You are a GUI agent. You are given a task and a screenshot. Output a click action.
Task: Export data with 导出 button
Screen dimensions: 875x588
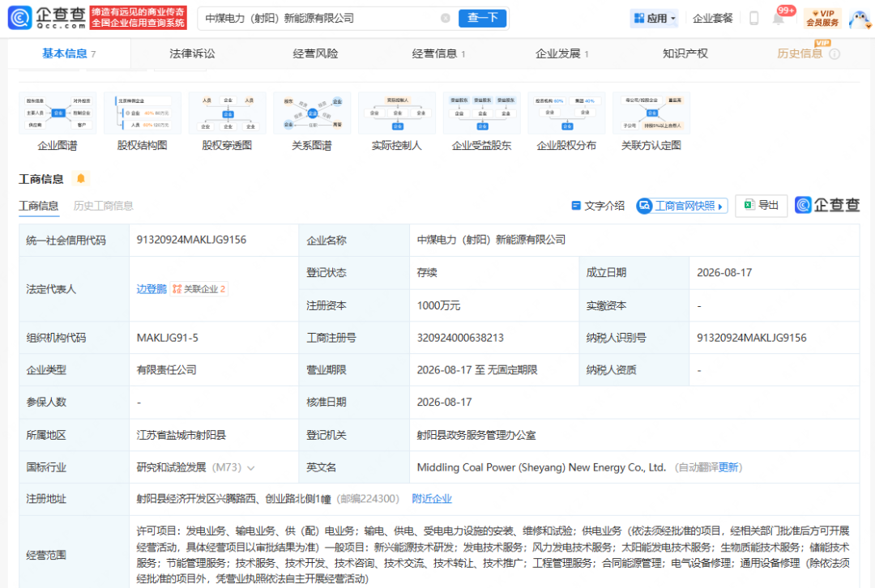pos(761,205)
